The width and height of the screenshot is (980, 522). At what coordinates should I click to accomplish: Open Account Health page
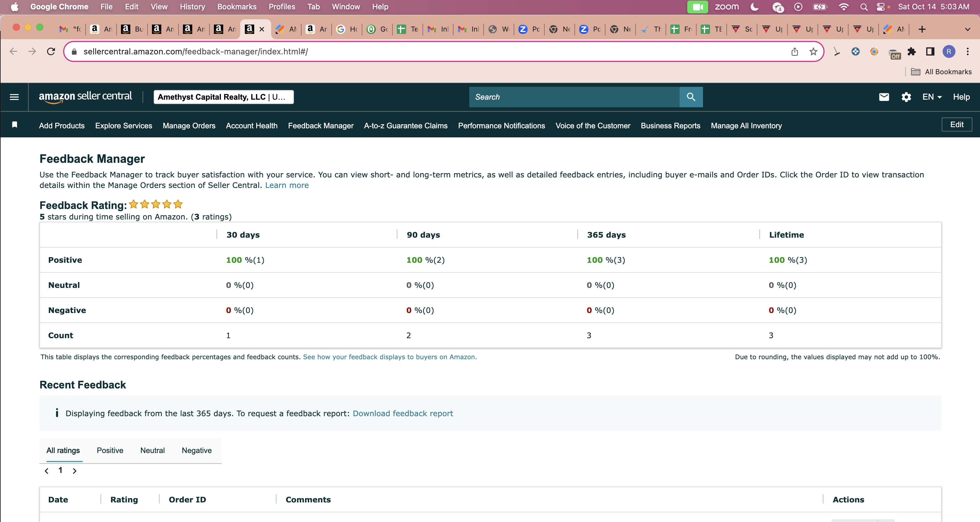pyautogui.click(x=252, y=126)
